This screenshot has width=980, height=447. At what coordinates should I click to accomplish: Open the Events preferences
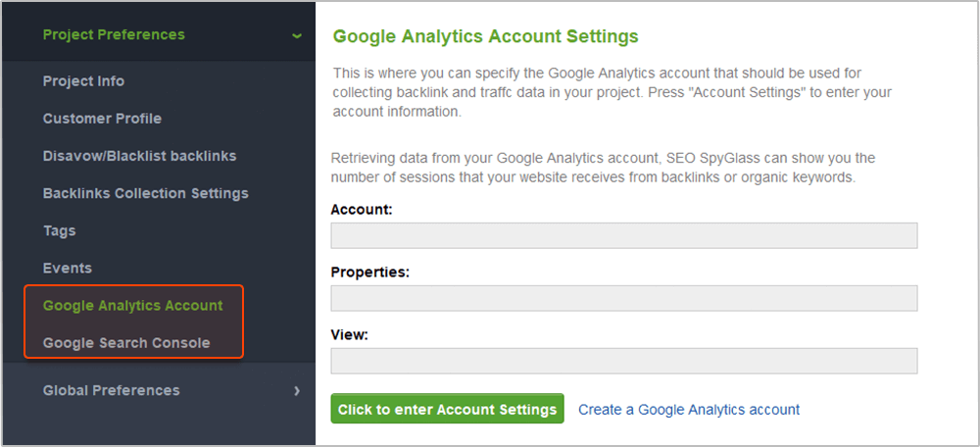(x=68, y=269)
